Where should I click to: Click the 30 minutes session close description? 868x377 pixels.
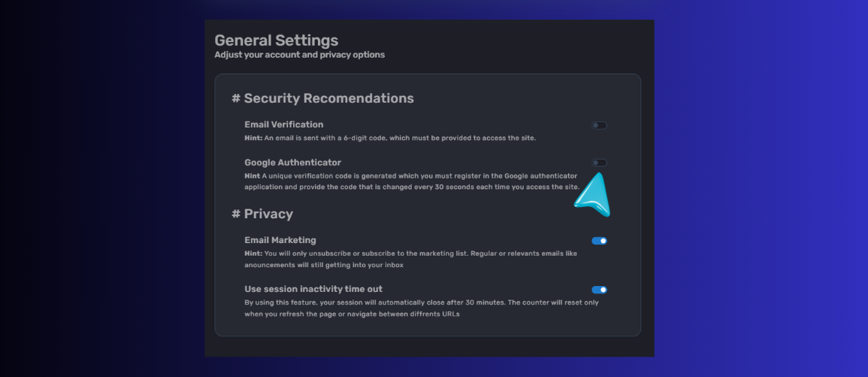pos(422,309)
